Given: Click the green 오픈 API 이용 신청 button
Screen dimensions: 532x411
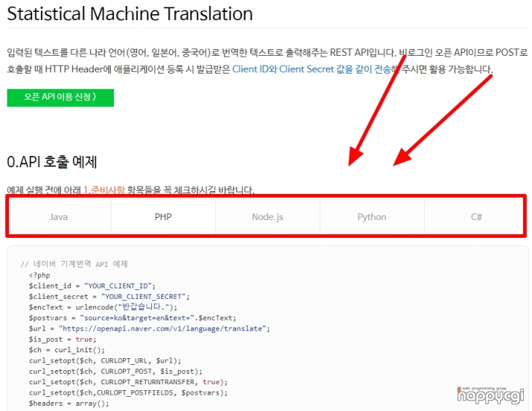Looking at the screenshot, I should click(60, 97).
